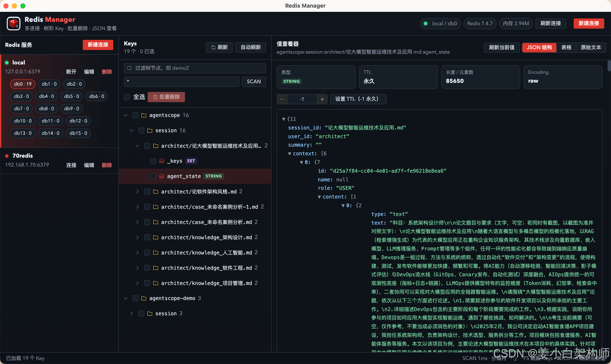This screenshot has width=611, height=364.
Task: Click the agentscope-demo folder icon
Action: 144,298
